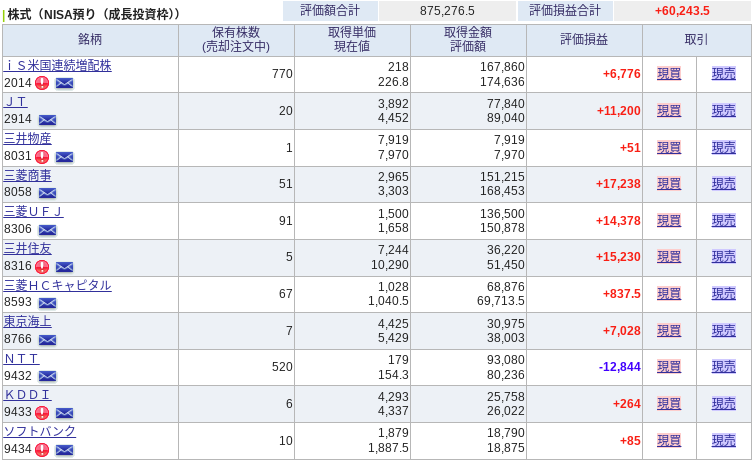Click the red alert icon beside code 8316
Image resolution: width=752 pixels, height=461 pixels.
(x=42, y=266)
